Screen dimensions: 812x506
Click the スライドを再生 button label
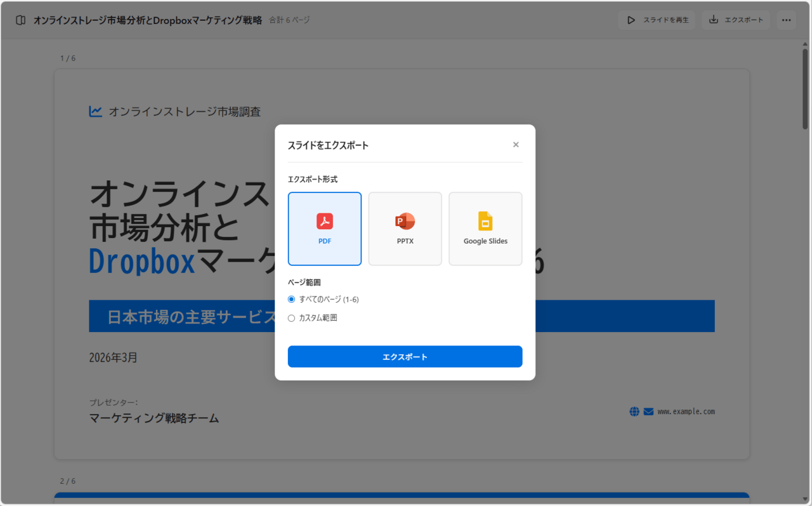(x=665, y=20)
